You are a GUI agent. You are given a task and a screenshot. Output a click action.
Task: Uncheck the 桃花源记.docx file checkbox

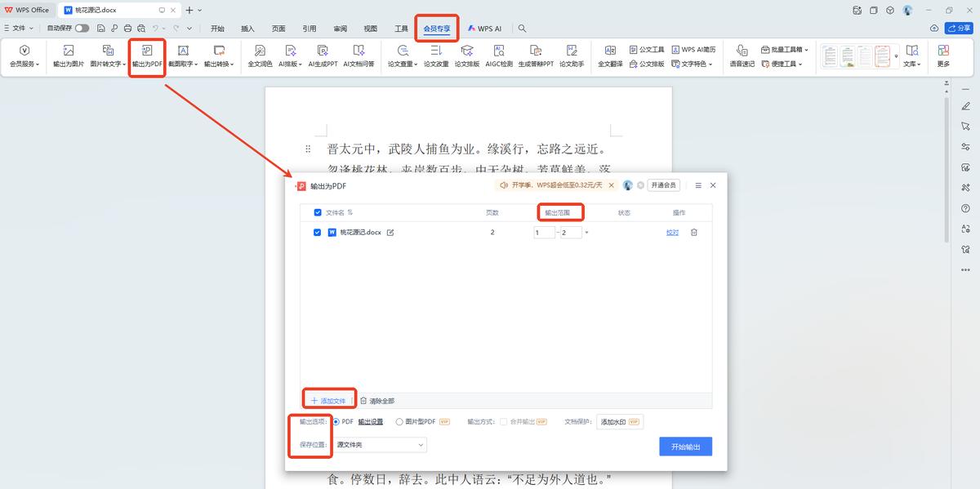coord(318,232)
